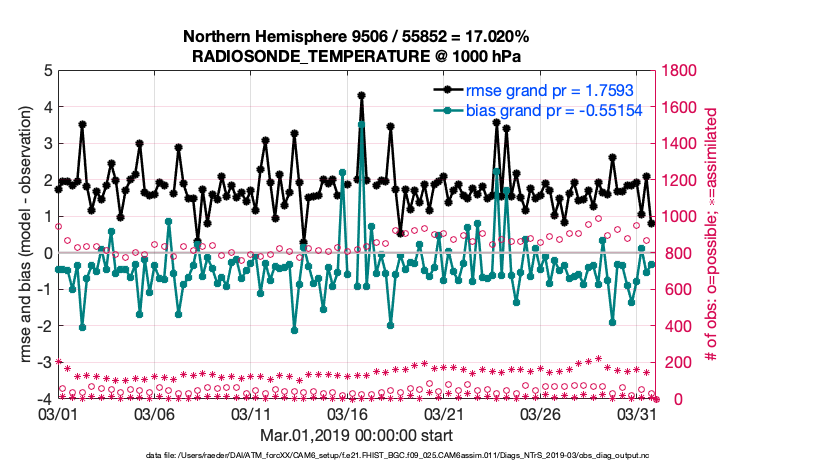Click the right axis '# of obs' label
The width and height of the screenshot is (830, 470).
(x=711, y=235)
